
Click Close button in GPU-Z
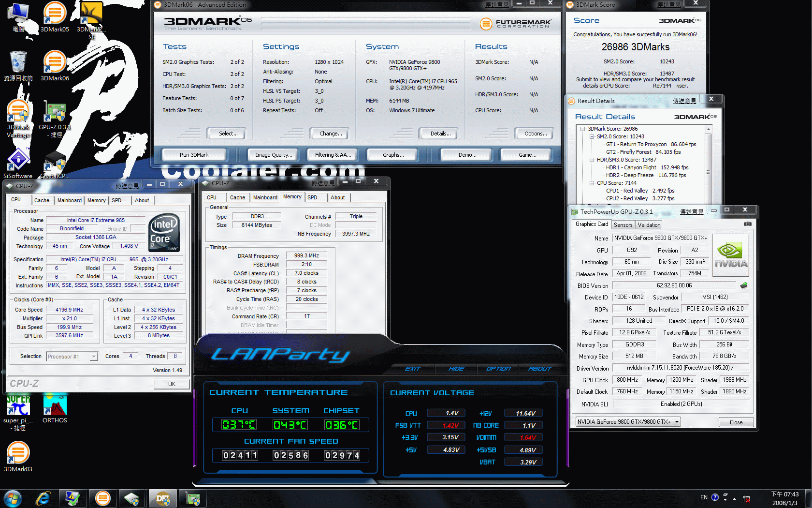736,422
